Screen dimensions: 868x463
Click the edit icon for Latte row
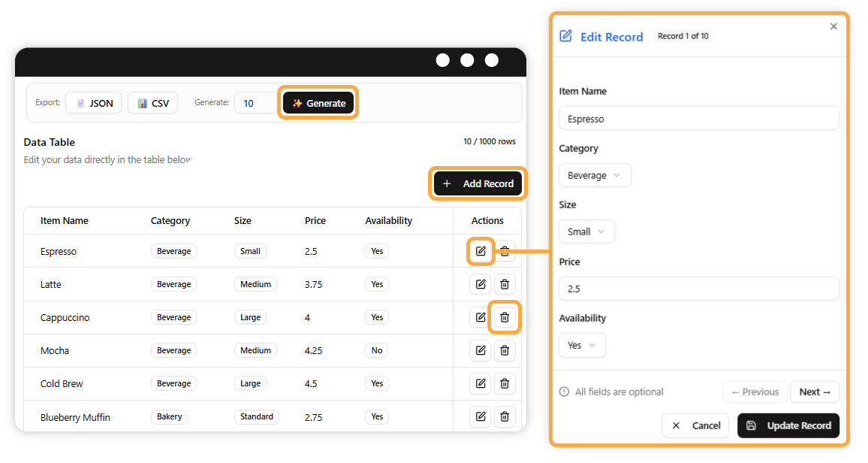[x=481, y=284]
